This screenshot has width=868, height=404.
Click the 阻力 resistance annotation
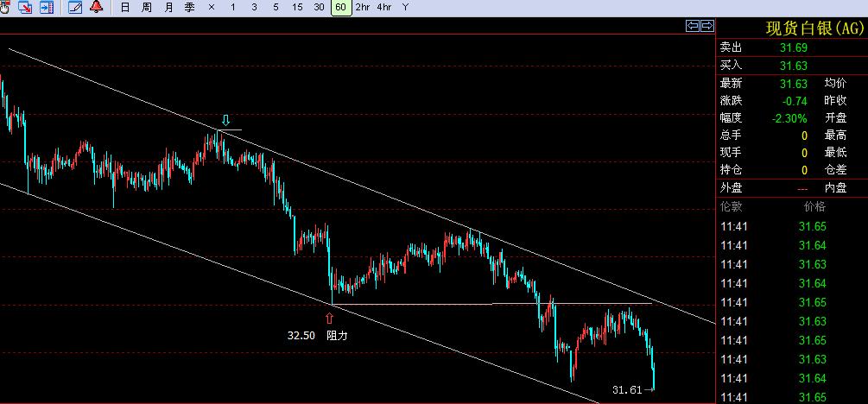coord(337,336)
